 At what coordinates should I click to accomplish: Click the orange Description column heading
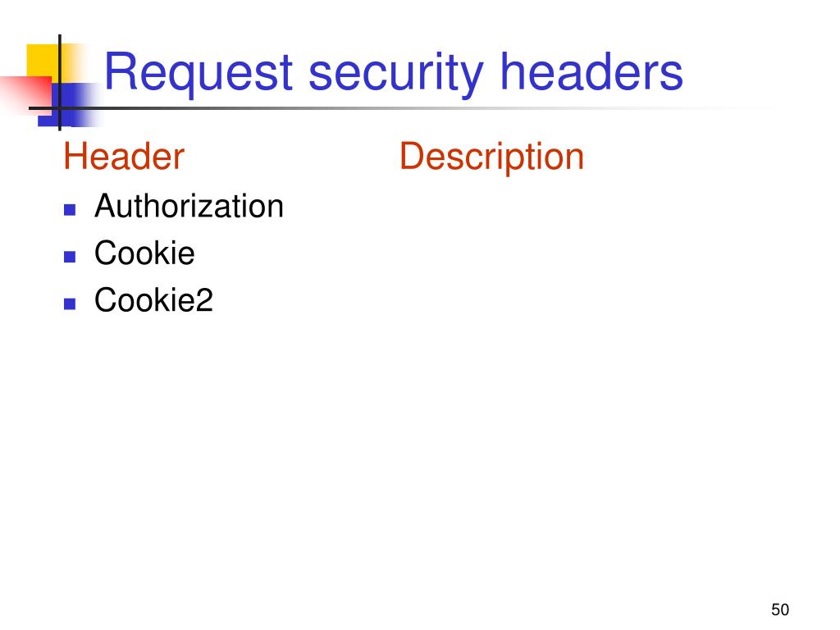pyautogui.click(x=492, y=157)
